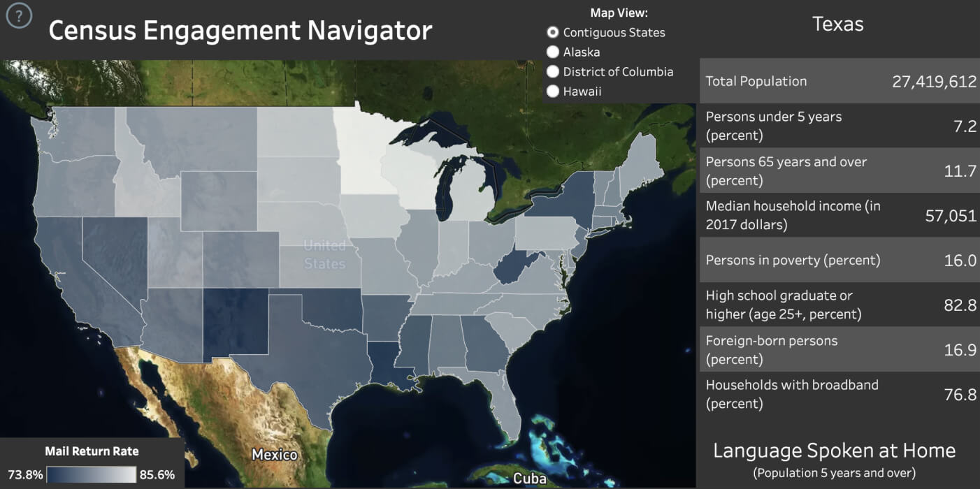The height and width of the screenshot is (489, 980).
Task: Click Persons in poverty row label
Action: click(x=793, y=260)
